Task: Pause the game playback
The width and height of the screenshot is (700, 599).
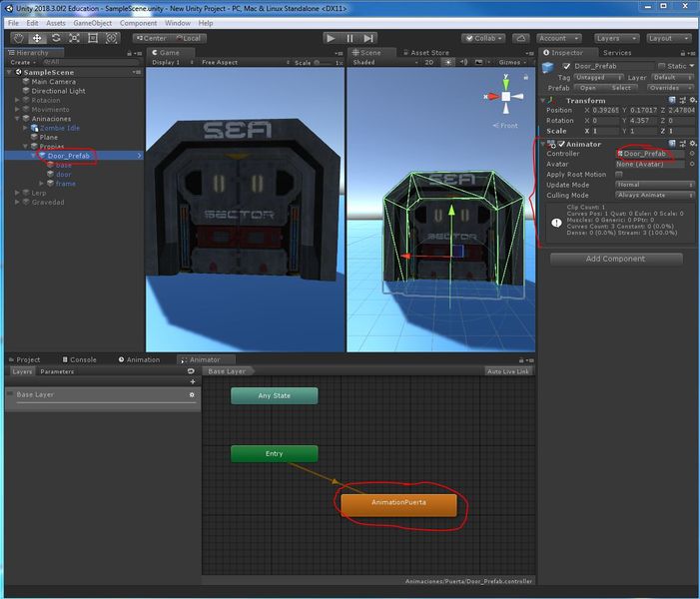Action: click(350, 38)
